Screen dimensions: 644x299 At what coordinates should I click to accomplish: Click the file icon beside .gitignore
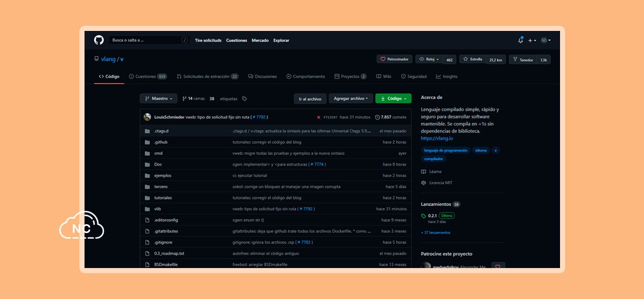[x=147, y=242]
